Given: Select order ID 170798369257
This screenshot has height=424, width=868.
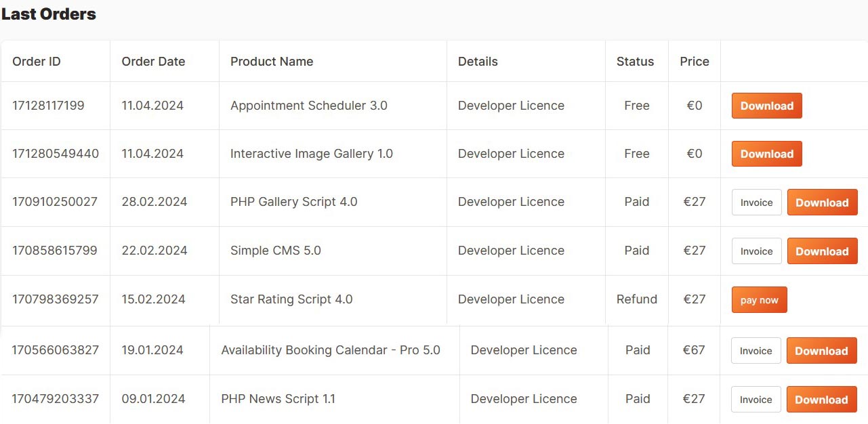Looking at the screenshot, I should click(x=56, y=299).
